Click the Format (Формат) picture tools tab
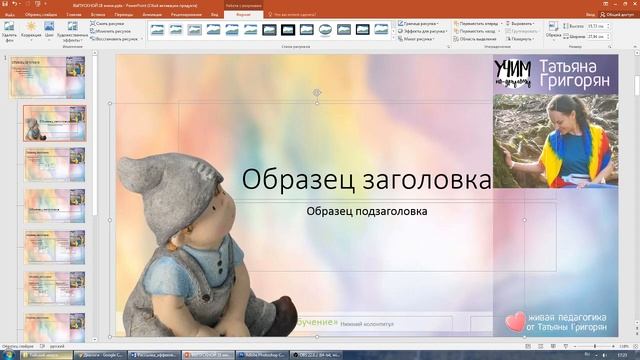 244,14
